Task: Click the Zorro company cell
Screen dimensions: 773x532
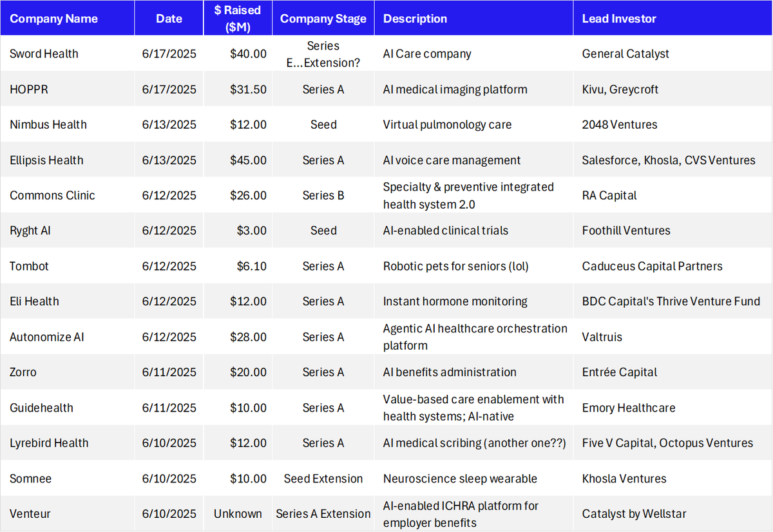Action: (x=67, y=372)
